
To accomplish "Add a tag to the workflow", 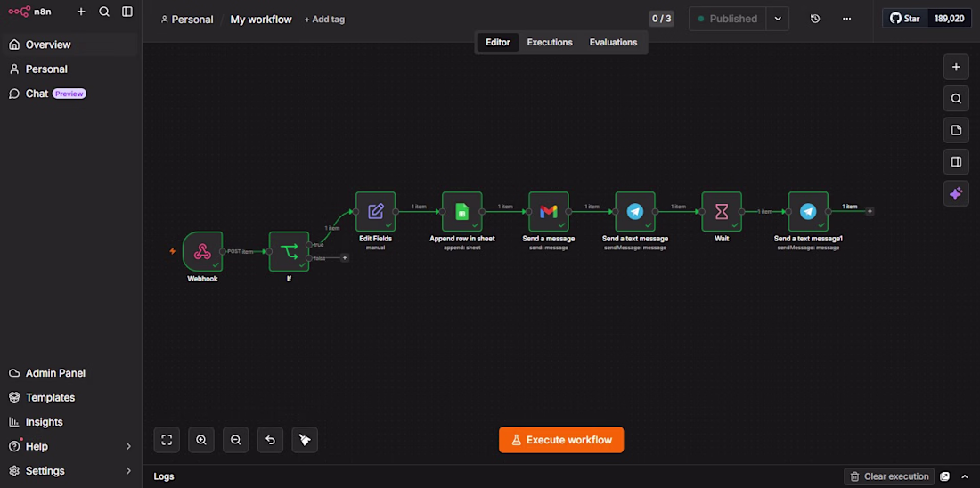I will coord(324,20).
